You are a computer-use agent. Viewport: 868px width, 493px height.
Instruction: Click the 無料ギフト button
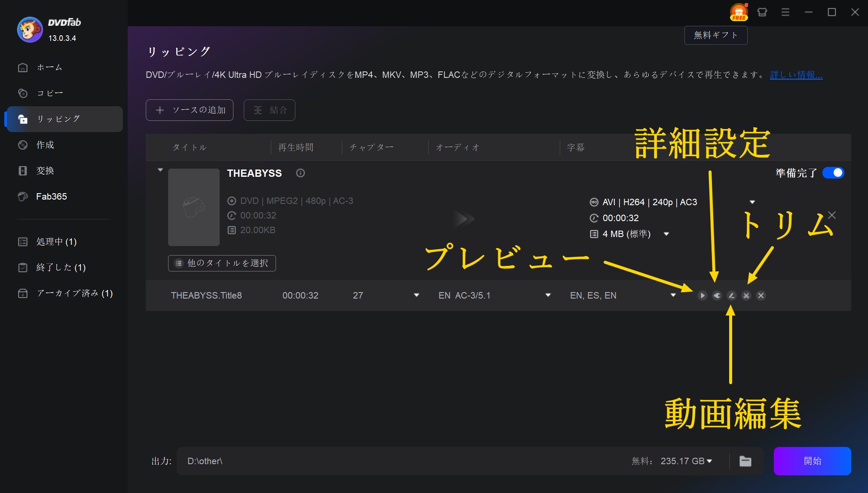coord(716,35)
